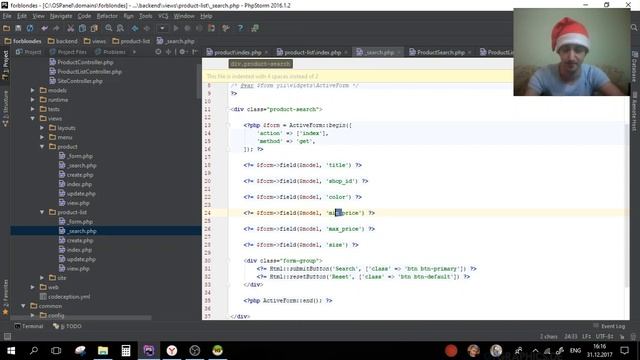Collapse the product folder
This screenshot has height=360, width=640.
pos(42,147)
